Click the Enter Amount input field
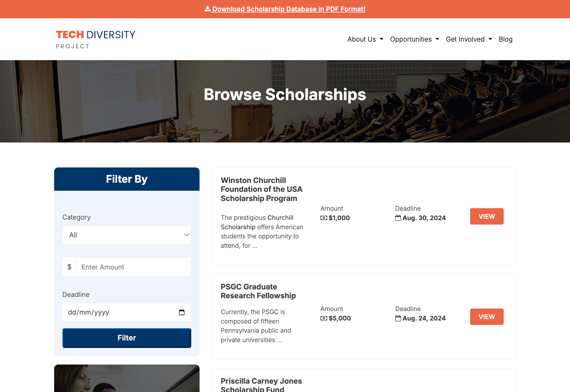Image resolution: width=570 pixels, height=392 pixels. click(x=133, y=267)
